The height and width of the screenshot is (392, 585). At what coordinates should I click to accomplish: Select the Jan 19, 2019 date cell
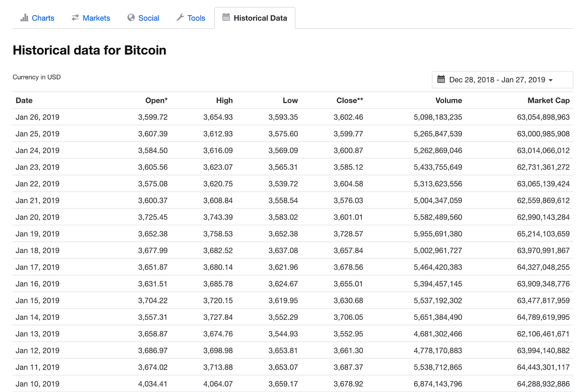[x=38, y=234]
